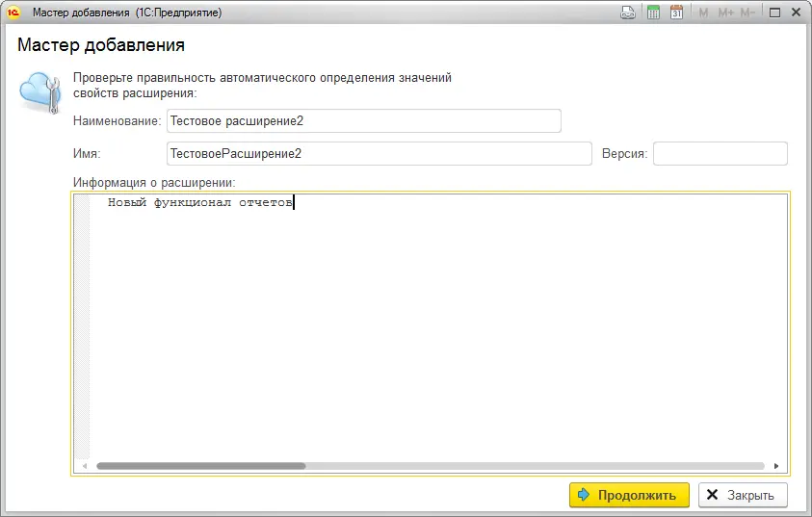This screenshot has width=812, height=517.
Task: Maximize the Мастер добавления window
Action: coord(774,13)
